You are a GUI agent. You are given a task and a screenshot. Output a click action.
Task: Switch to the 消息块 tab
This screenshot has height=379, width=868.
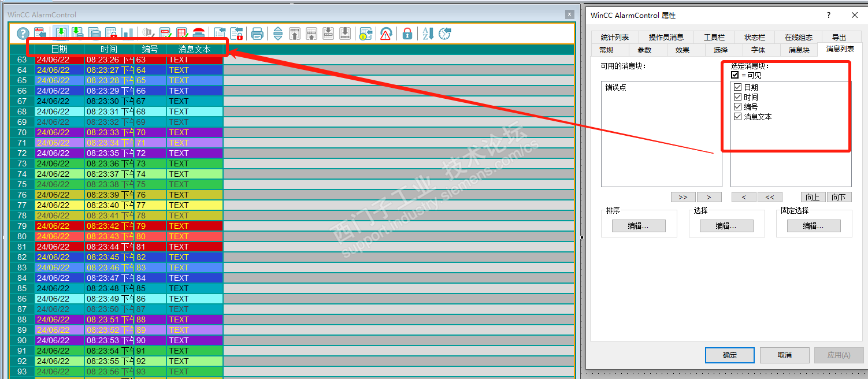click(x=799, y=50)
